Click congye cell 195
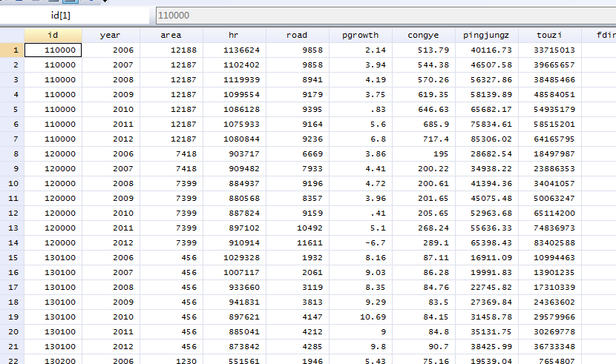 tap(424, 154)
